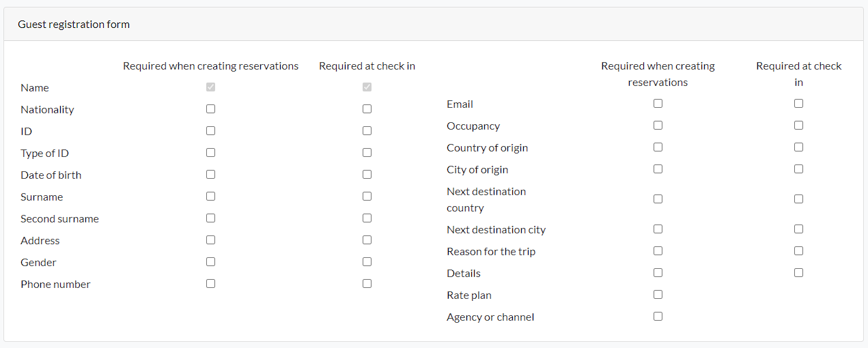Screen dimensions: 868x348
Task: Check Second surname required when creating reservations
Action: 210,218
